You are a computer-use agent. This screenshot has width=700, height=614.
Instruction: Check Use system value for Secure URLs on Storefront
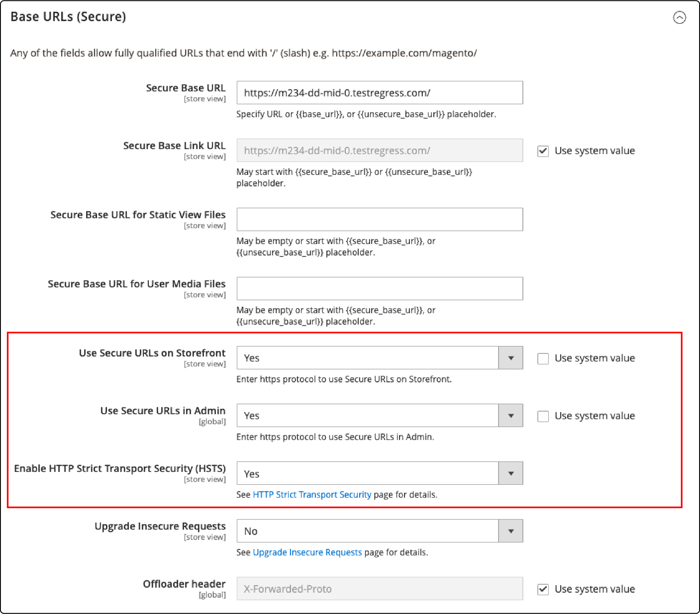tap(543, 359)
